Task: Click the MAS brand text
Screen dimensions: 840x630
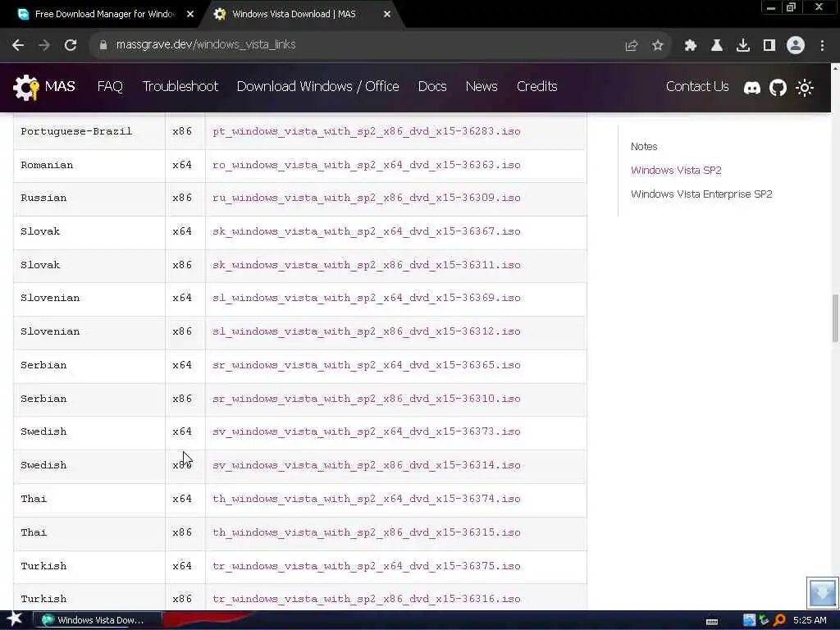Action: [x=60, y=87]
